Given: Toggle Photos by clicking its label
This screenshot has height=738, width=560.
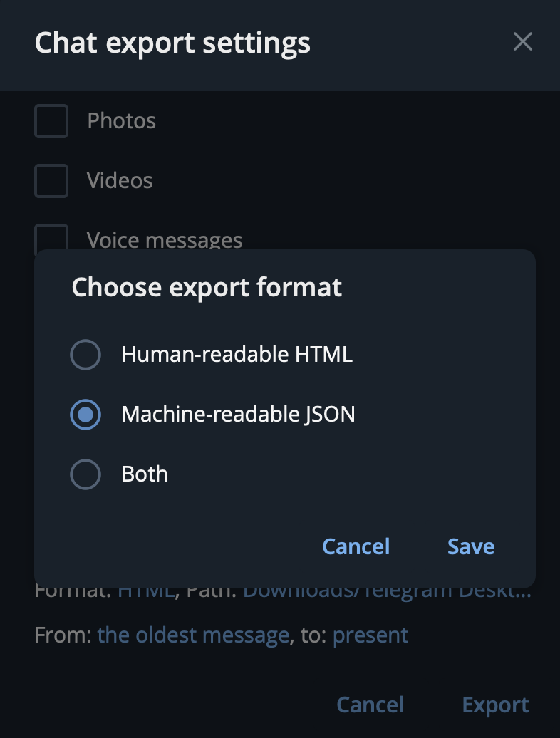Looking at the screenshot, I should (x=122, y=121).
